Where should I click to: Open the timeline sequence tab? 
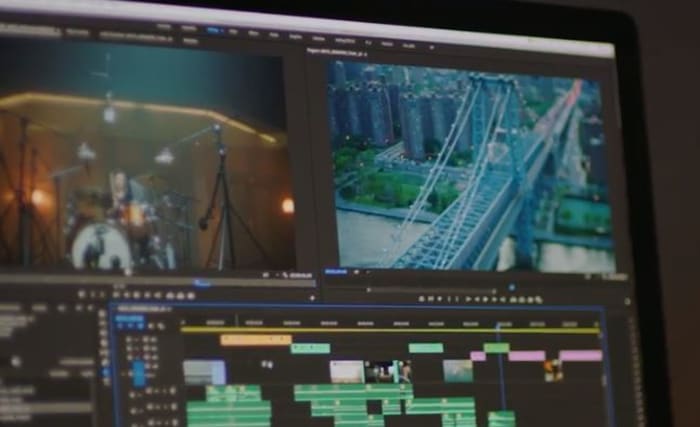[x=143, y=309]
